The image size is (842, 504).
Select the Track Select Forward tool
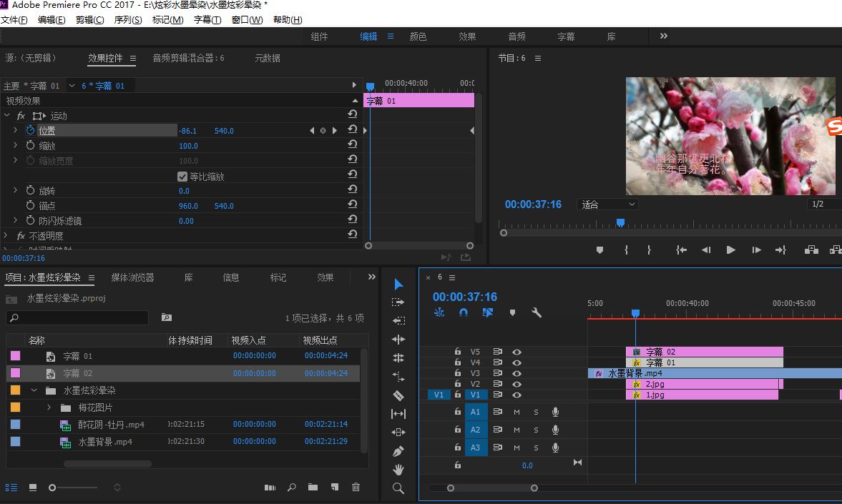(398, 302)
